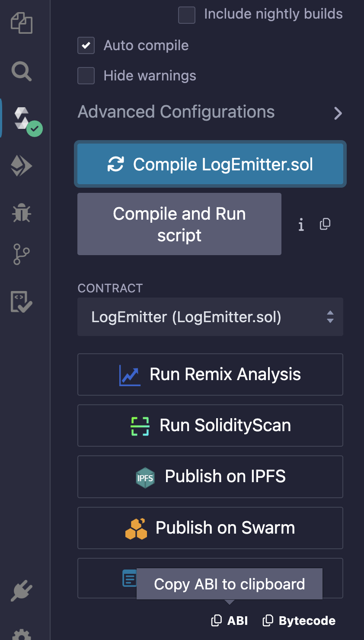Viewport: 364px width, 640px height.
Task: Click Compile LogEmitter.sol button
Action: (210, 164)
